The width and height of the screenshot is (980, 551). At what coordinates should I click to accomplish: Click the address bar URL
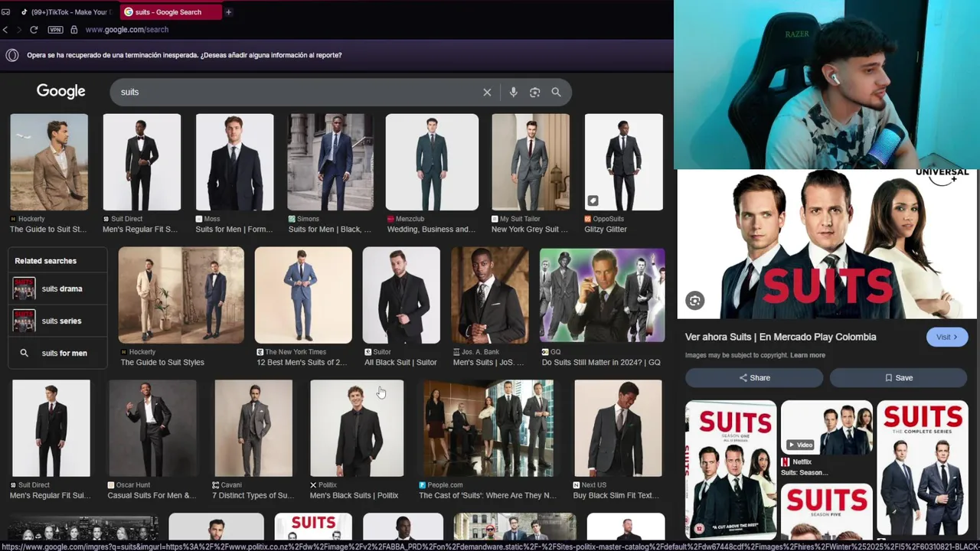pyautogui.click(x=127, y=29)
